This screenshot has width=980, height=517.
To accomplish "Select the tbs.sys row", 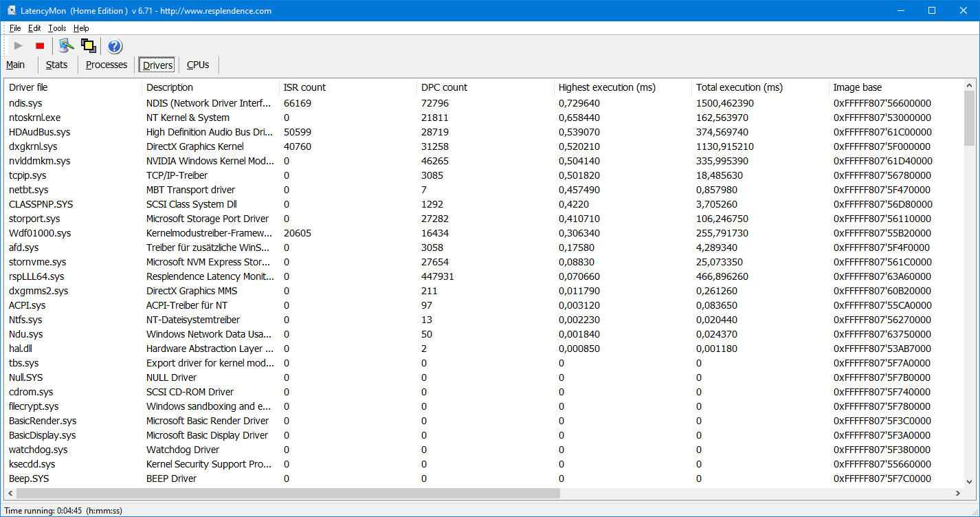I will 484,363.
